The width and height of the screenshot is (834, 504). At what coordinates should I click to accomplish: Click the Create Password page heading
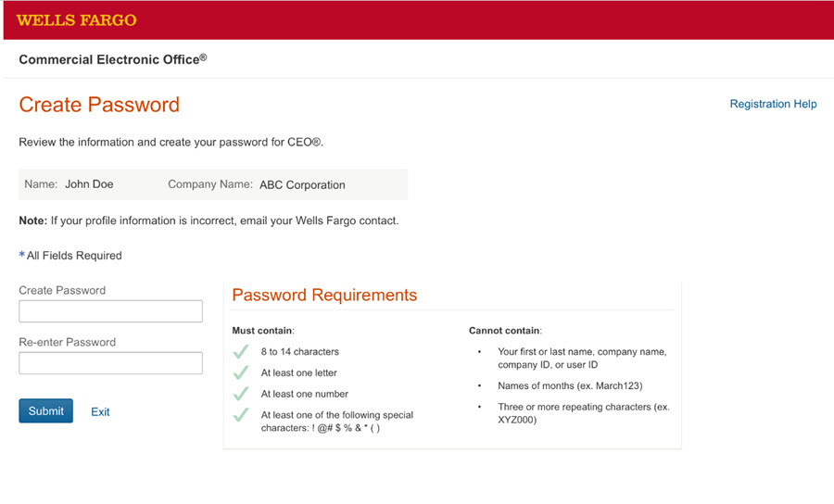click(x=99, y=105)
